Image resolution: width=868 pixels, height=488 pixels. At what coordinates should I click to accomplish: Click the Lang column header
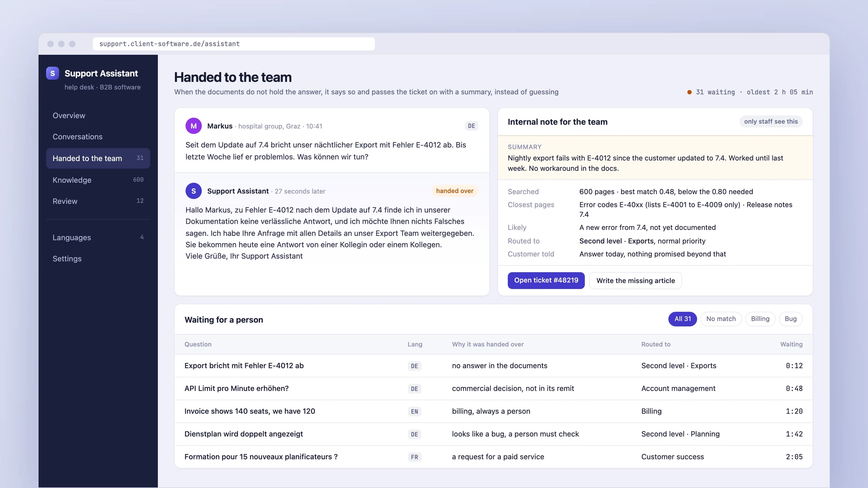(415, 344)
